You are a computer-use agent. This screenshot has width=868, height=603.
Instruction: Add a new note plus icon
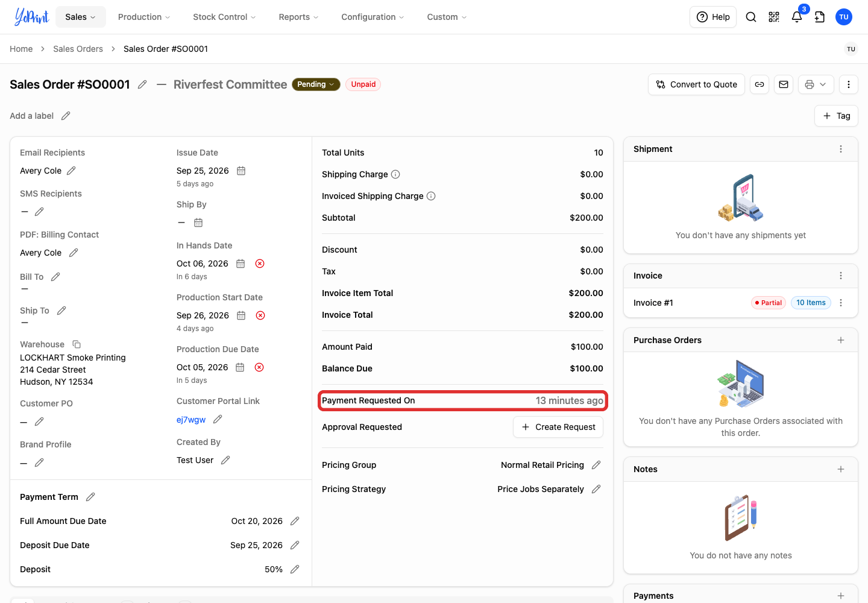tap(841, 469)
